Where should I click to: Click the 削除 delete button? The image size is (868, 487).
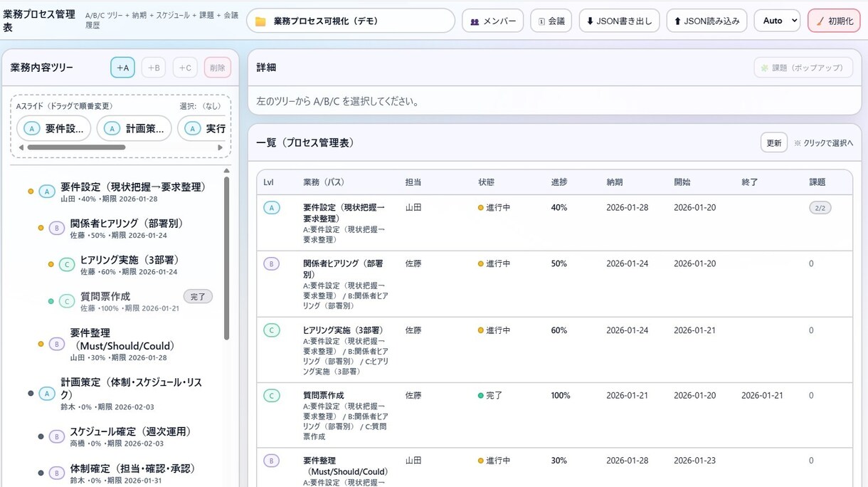[217, 68]
